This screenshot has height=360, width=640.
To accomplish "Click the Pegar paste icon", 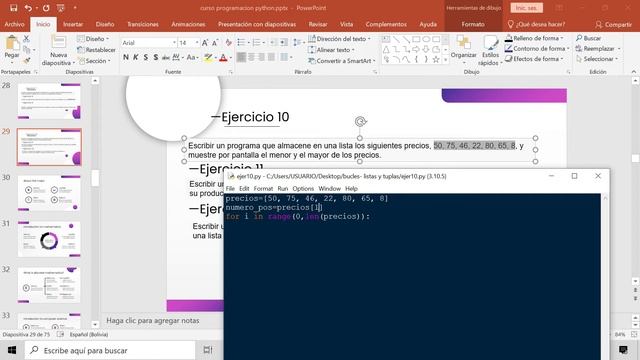I will (x=12, y=43).
